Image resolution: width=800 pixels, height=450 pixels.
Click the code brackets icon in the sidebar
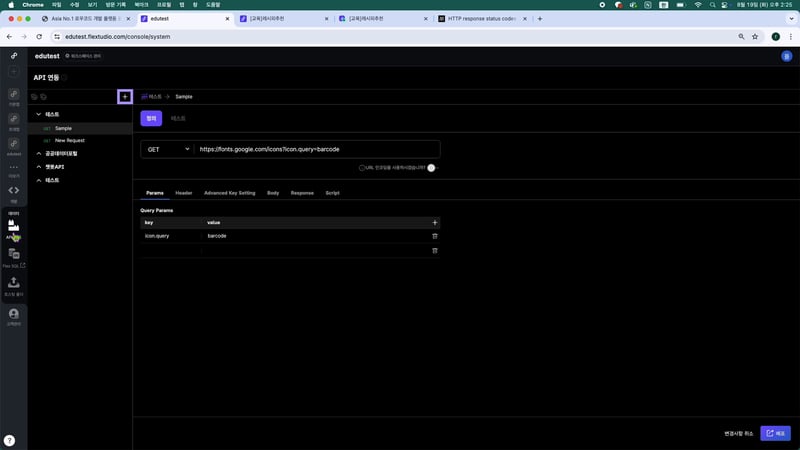click(14, 190)
